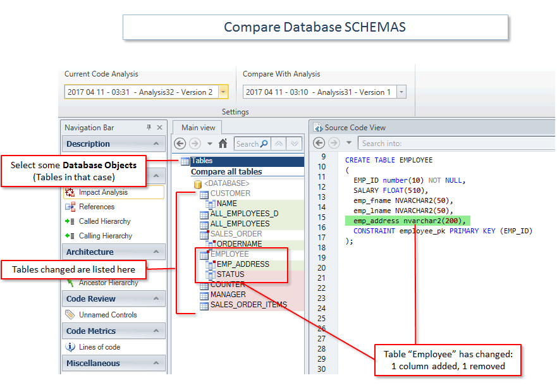Open the Lines of code metric

click(70, 346)
